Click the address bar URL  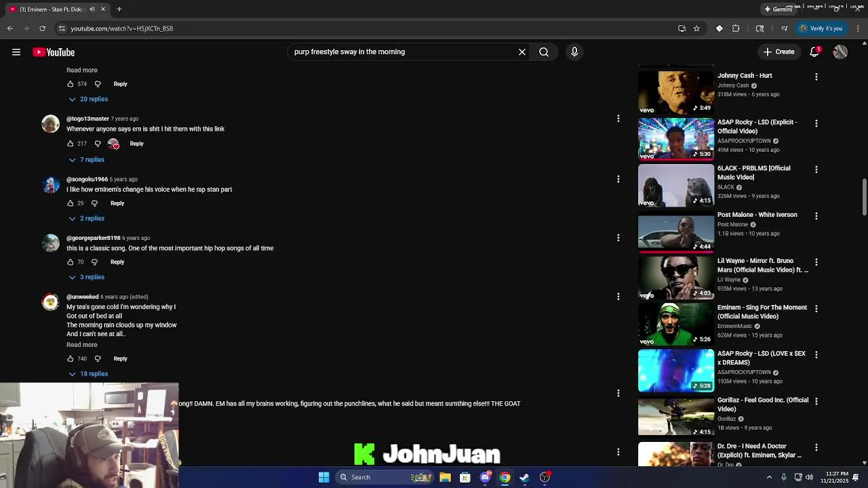(x=122, y=28)
